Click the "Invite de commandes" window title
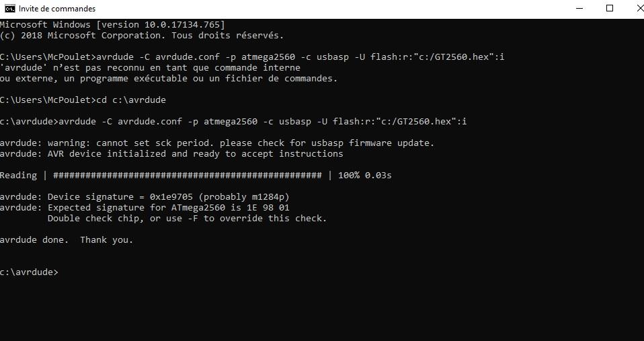The height and width of the screenshot is (341, 644). pyautogui.click(x=57, y=9)
